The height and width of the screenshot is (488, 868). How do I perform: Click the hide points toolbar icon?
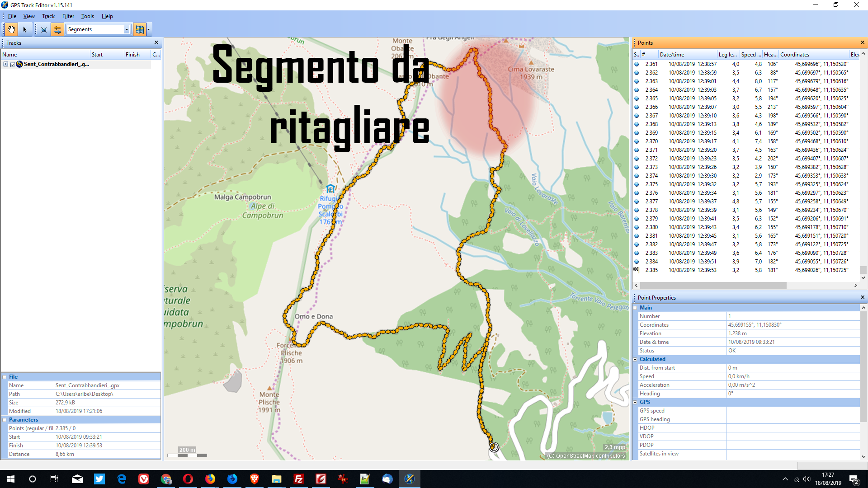click(43, 29)
